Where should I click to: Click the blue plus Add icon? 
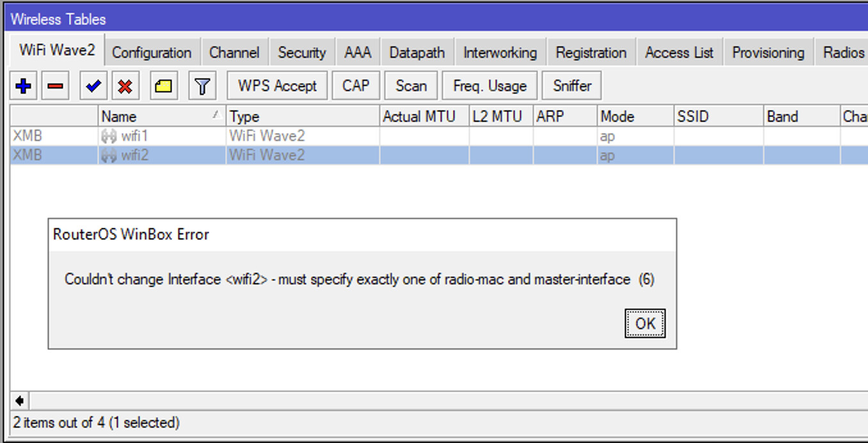point(24,86)
